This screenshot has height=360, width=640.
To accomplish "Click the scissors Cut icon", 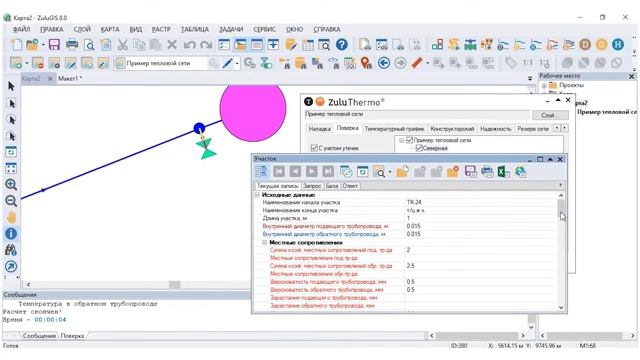I will click(122, 44).
